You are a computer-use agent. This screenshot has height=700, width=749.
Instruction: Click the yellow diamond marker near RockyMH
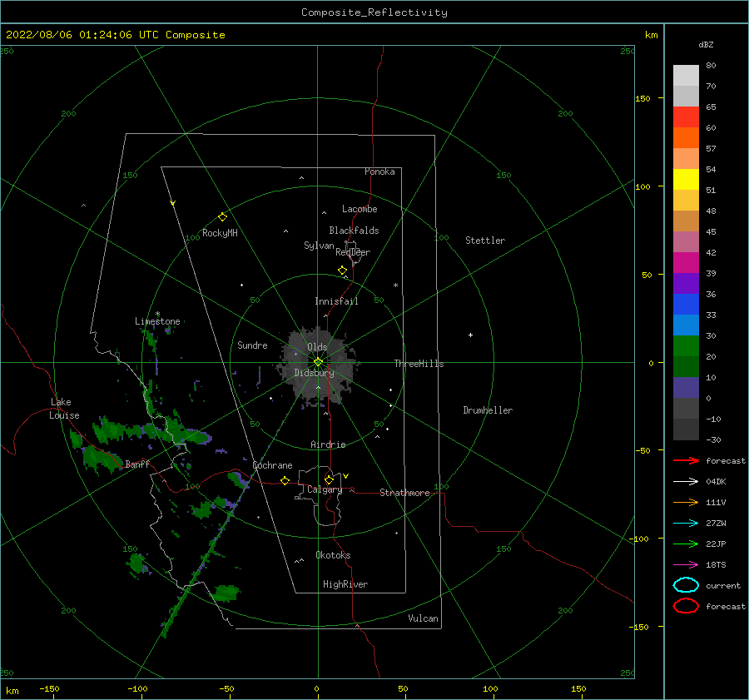222,217
